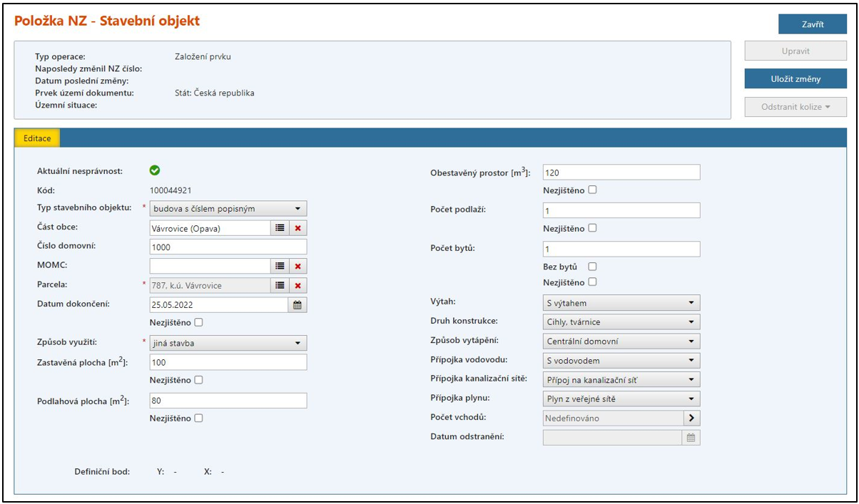
Task: Enable Nezjištěno under Obestavěný prostor
Action: coord(591,190)
